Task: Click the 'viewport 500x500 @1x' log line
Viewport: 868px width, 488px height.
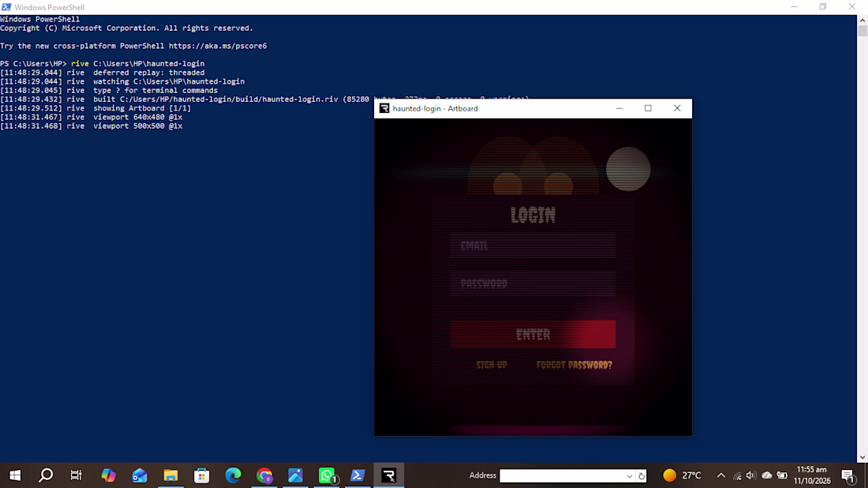Action: click(92, 126)
